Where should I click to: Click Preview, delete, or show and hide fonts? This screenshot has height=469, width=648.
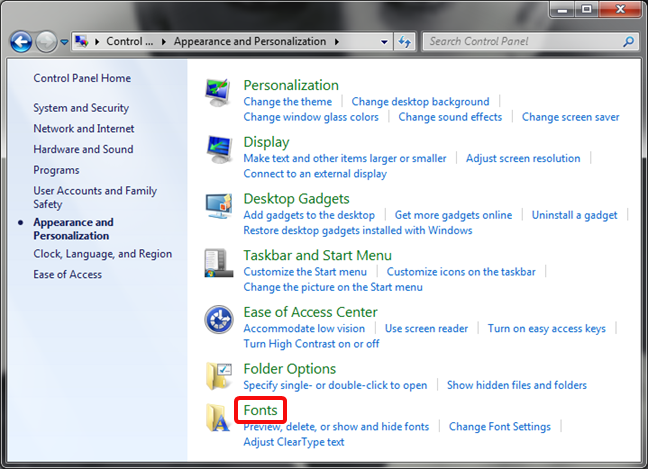click(336, 426)
